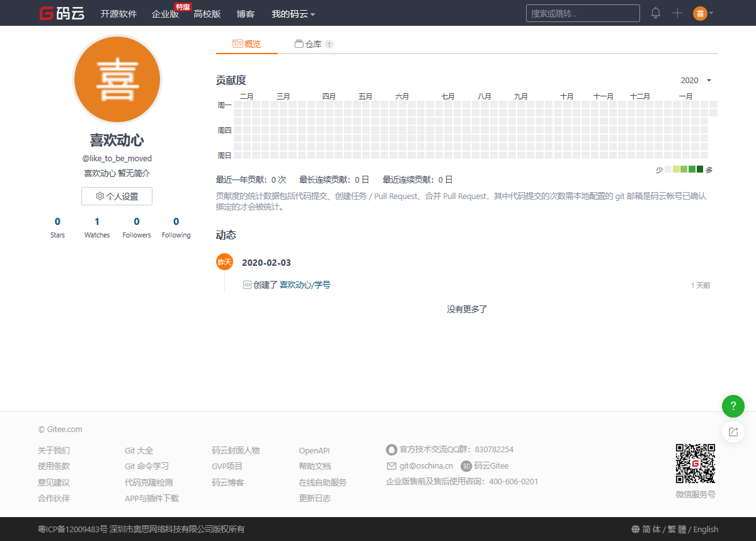Open the 2020 year selector dropdown

pyautogui.click(x=696, y=80)
